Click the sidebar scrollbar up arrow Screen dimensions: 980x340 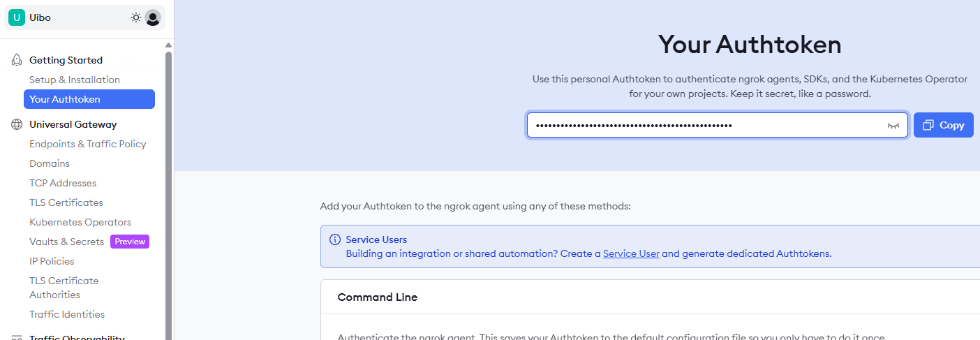click(168, 46)
